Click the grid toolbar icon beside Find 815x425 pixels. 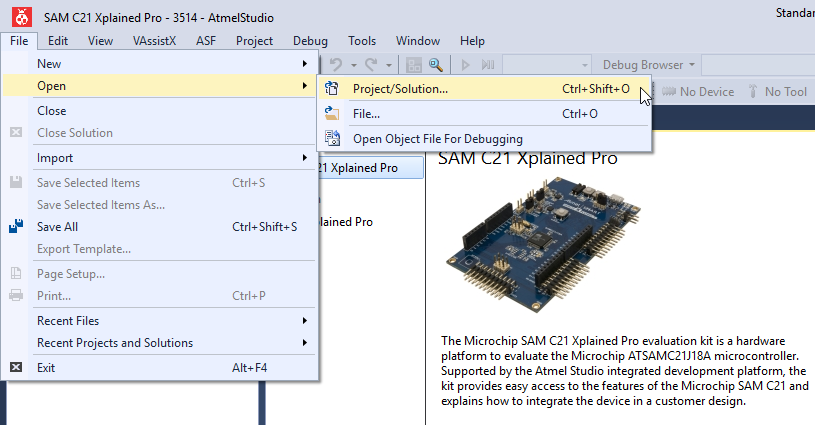[414, 64]
